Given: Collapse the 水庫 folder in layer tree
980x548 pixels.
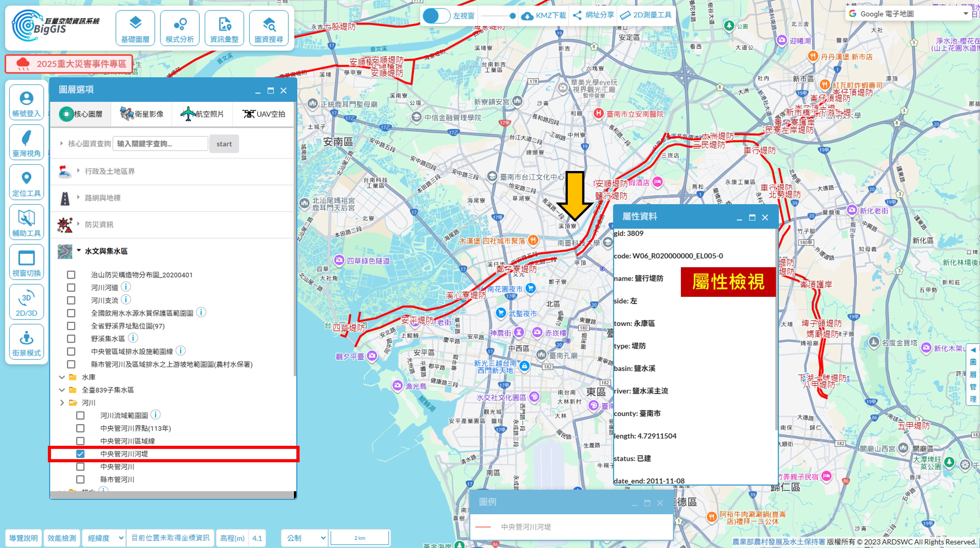Looking at the screenshot, I should click(x=62, y=377).
